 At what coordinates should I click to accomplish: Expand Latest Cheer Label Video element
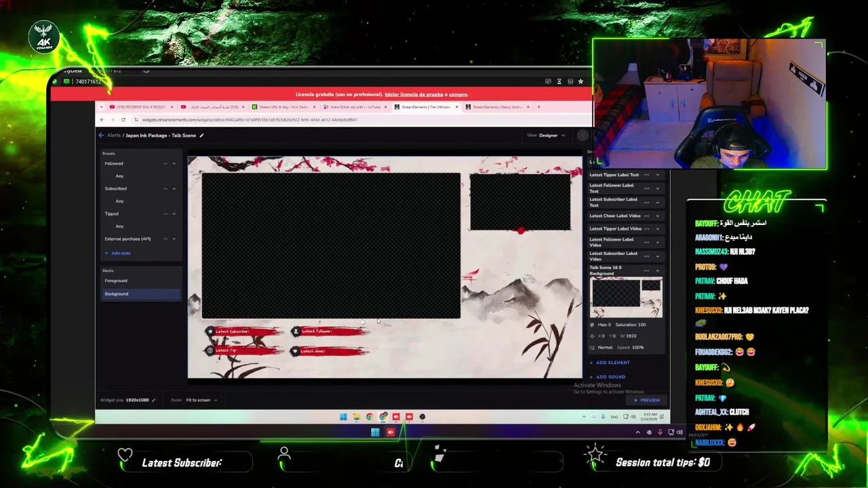657,216
